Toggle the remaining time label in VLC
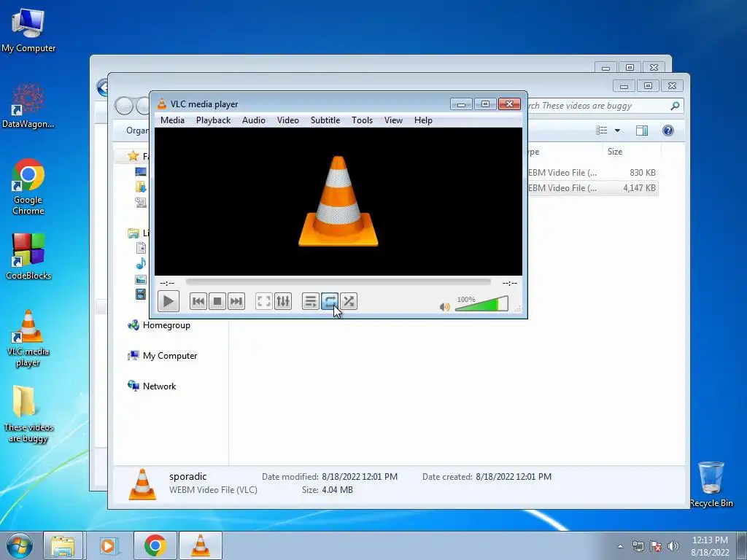The height and width of the screenshot is (560, 747). pos(510,283)
